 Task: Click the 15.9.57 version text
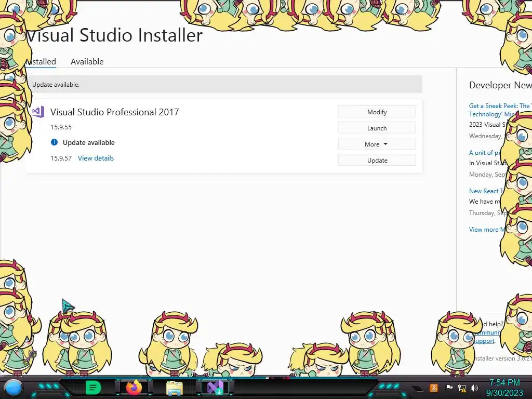[x=61, y=158]
